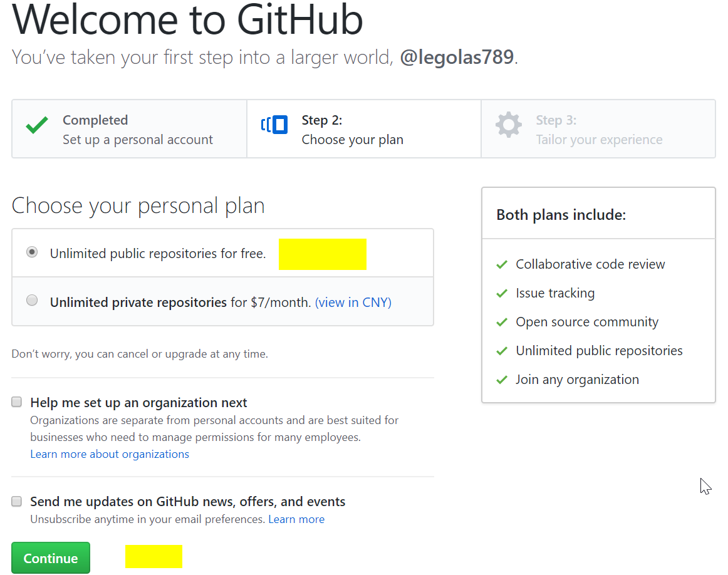Click Learn more about email preferences

tap(296, 519)
